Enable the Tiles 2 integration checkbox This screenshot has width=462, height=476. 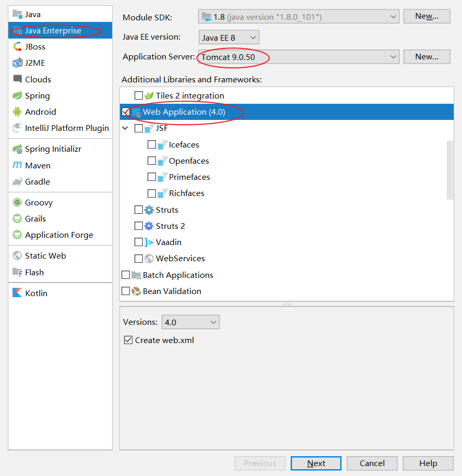[139, 95]
